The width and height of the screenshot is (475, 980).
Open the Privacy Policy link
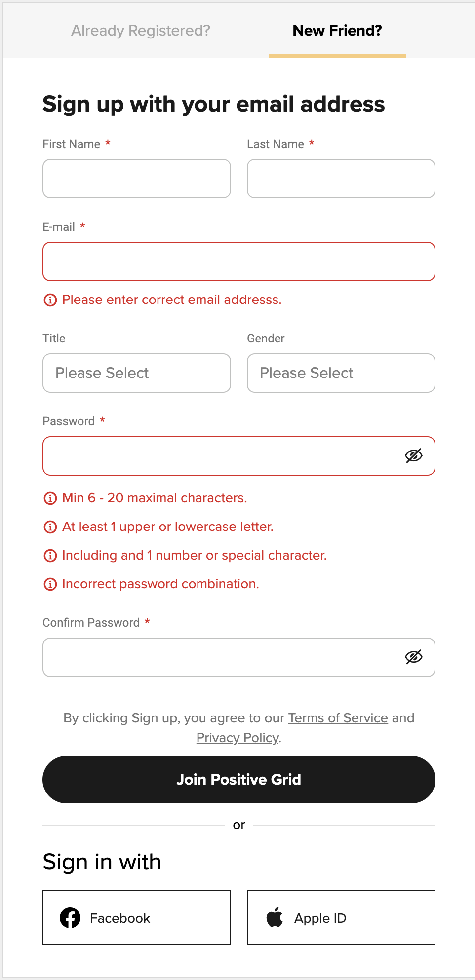237,737
